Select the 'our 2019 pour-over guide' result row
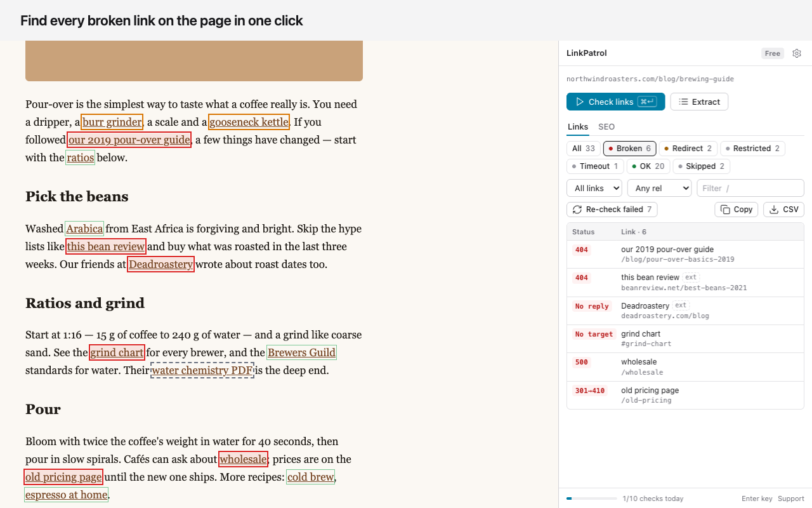 click(685, 255)
